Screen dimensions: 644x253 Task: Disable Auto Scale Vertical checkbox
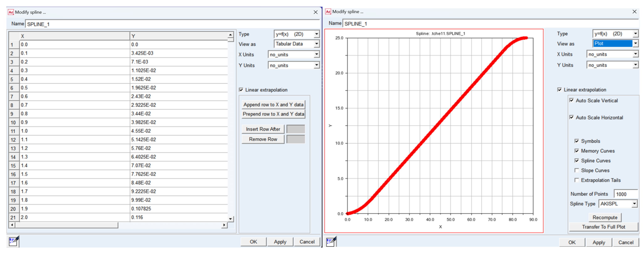pyautogui.click(x=571, y=100)
